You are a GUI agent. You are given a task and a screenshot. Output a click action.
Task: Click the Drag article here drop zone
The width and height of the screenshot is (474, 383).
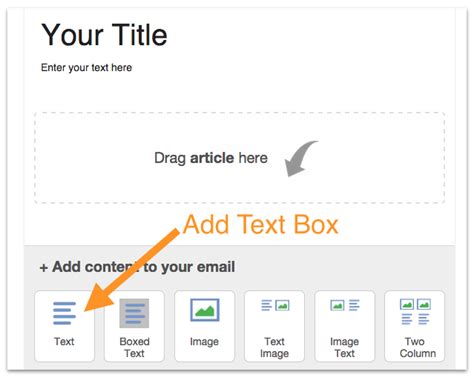(x=240, y=158)
